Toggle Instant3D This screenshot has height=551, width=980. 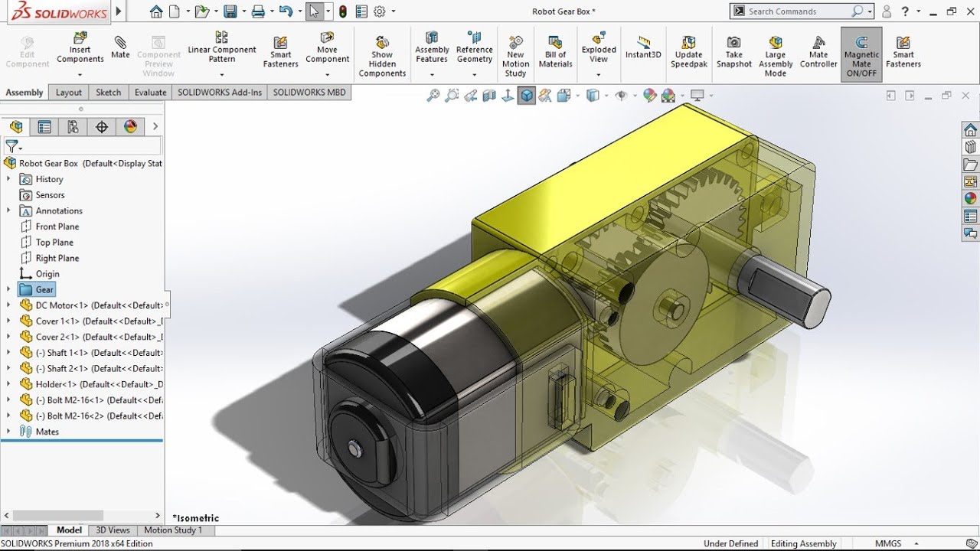tap(643, 47)
